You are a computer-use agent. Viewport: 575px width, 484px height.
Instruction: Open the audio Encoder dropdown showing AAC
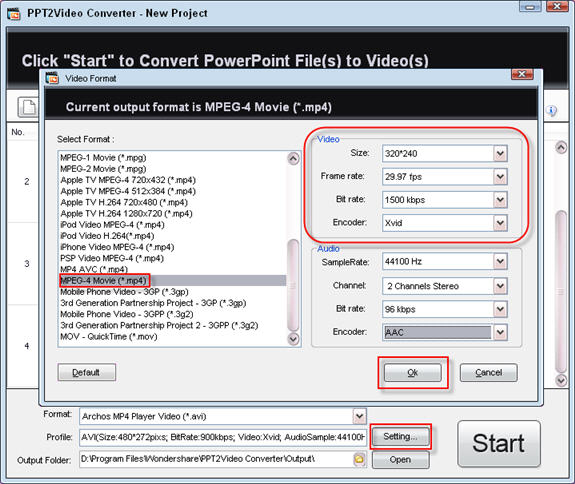500,333
